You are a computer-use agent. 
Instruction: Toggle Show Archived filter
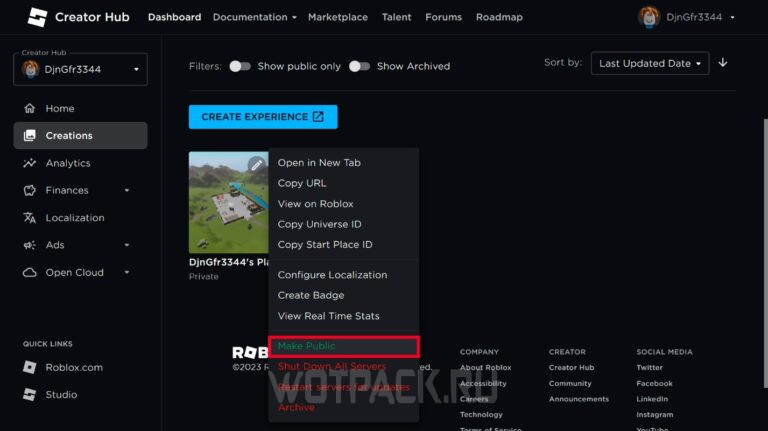coord(359,66)
